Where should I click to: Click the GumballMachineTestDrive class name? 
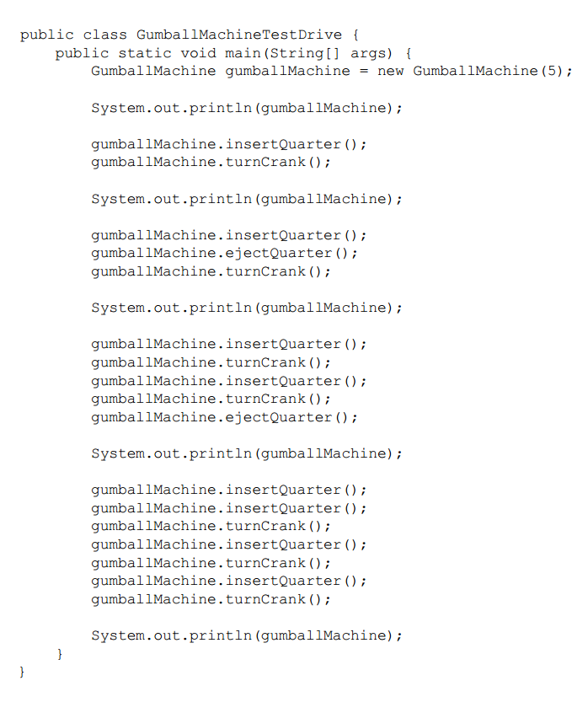tap(239, 35)
